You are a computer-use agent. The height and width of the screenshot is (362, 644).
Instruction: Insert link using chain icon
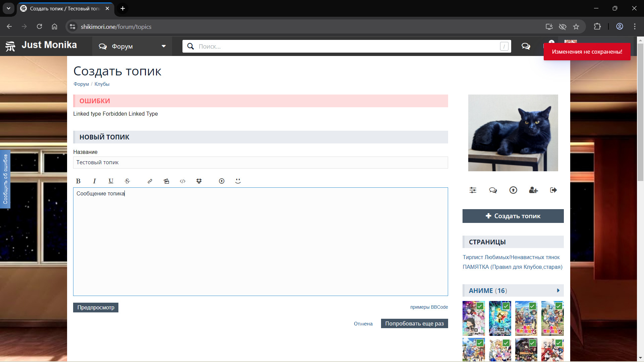[x=150, y=181]
